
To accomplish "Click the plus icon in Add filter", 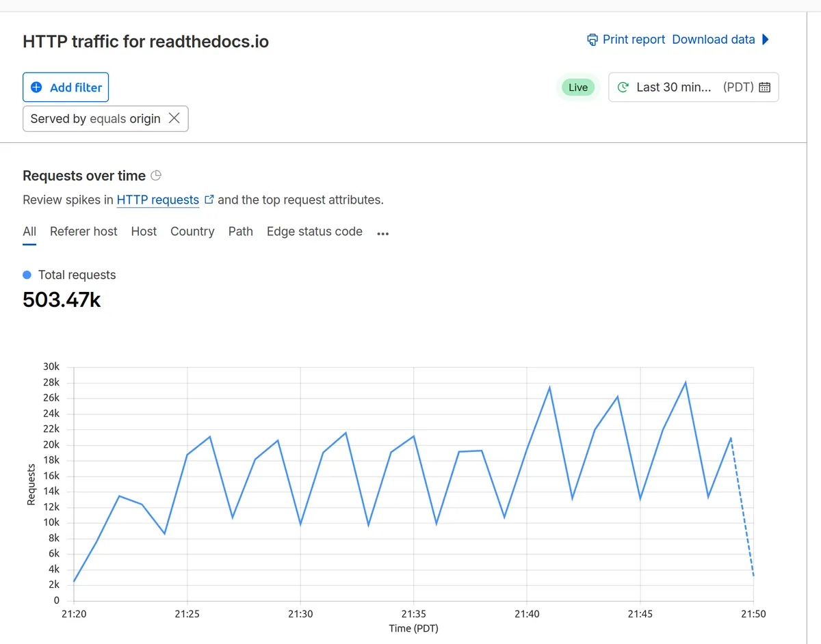I will (x=37, y=88).
